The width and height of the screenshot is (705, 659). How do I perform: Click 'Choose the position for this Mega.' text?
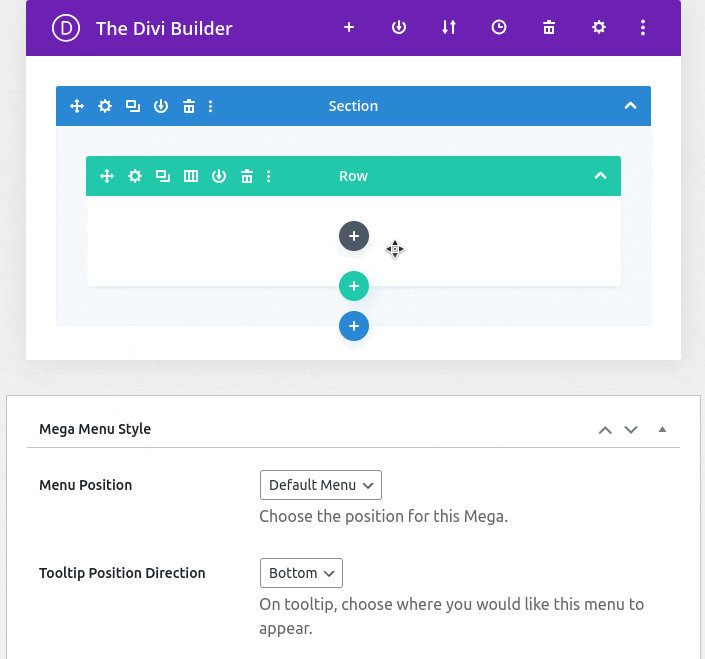coord(384,517)
